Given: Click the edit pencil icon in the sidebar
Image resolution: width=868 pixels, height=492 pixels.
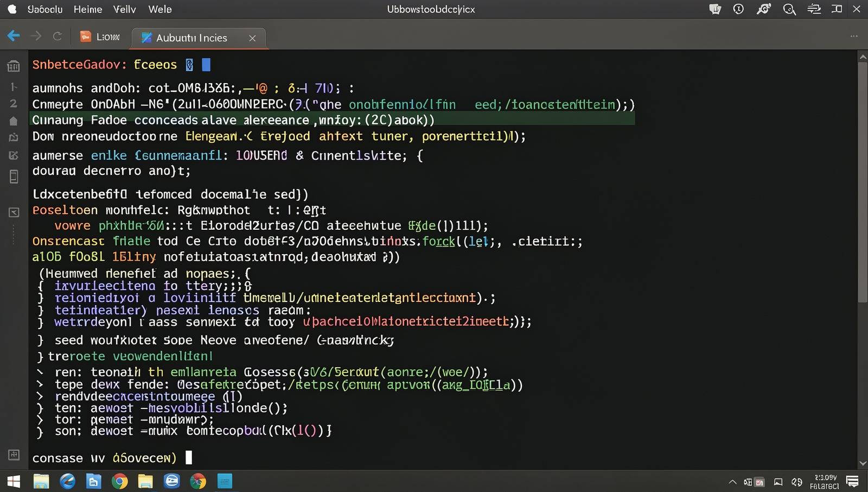Looking at the screenshot, I should pos(14,155).
